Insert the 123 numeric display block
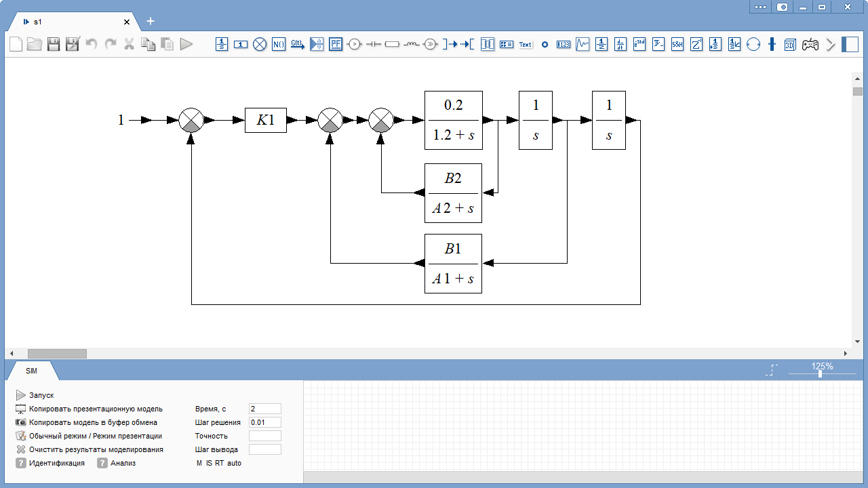The height and width of the screenshot is (488, 868). 564,45
